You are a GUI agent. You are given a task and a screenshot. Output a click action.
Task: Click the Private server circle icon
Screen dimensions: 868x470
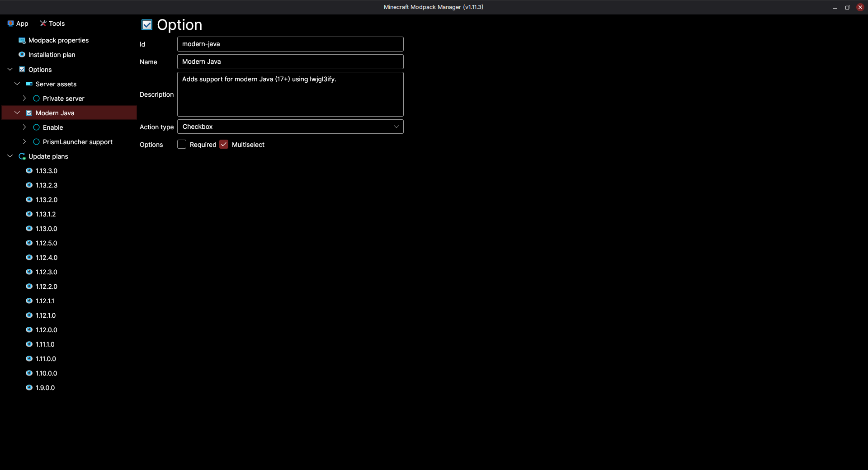pos(36,99)
